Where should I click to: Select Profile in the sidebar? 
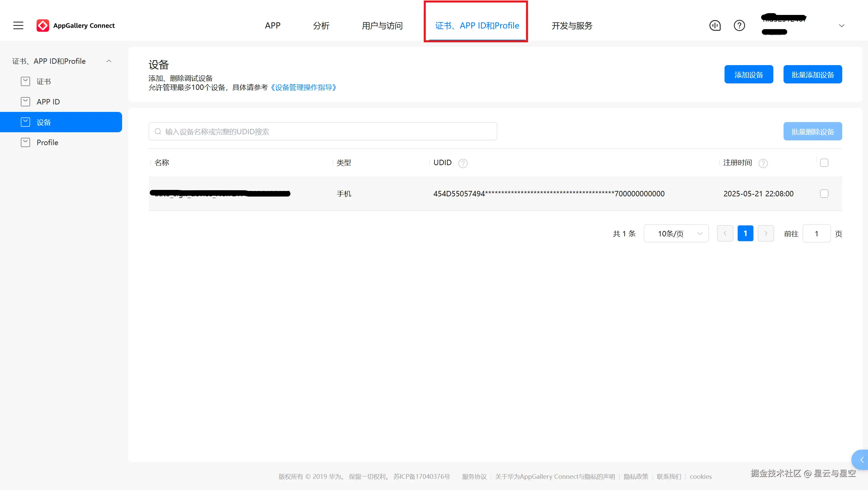pos(47,142)
